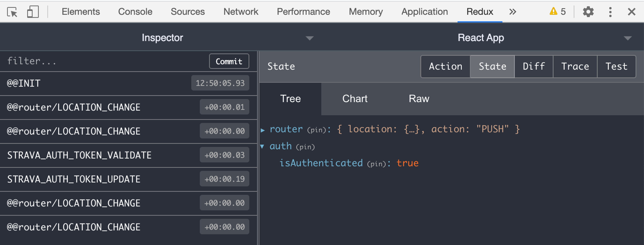The width and height of the screenshot is (644, 245).
Task: Open the Trace view
Action: coord(575,66)
